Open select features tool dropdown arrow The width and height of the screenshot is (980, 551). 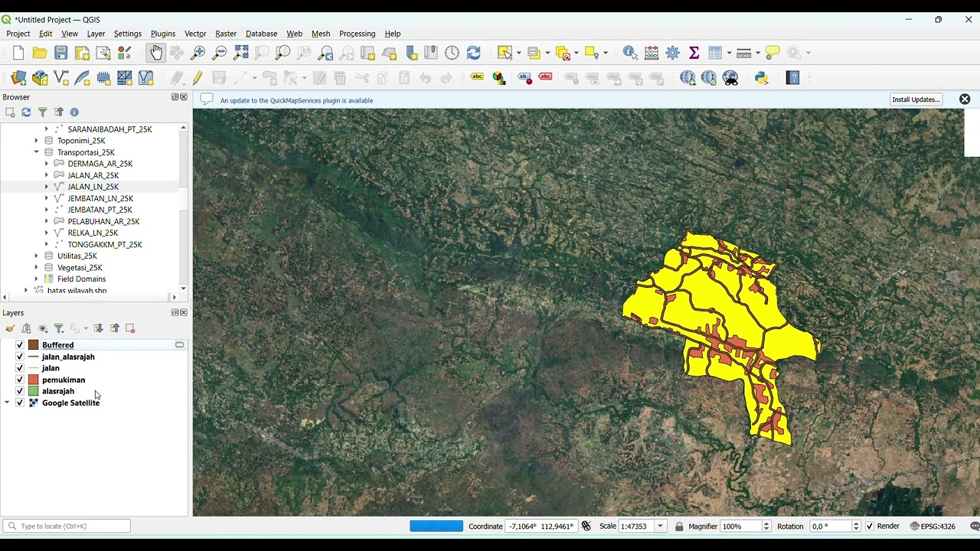pyautogui.click(x=518, y=53)
